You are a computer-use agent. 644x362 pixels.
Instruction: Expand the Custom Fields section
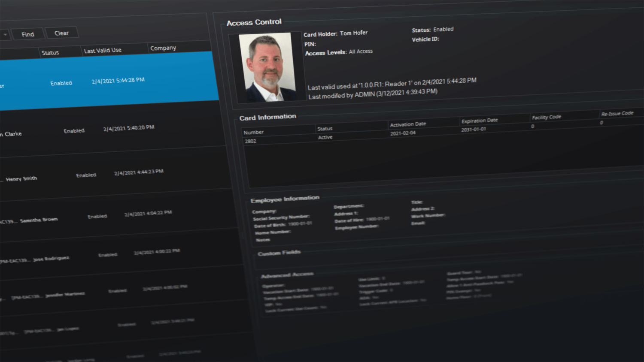[279, 253]
